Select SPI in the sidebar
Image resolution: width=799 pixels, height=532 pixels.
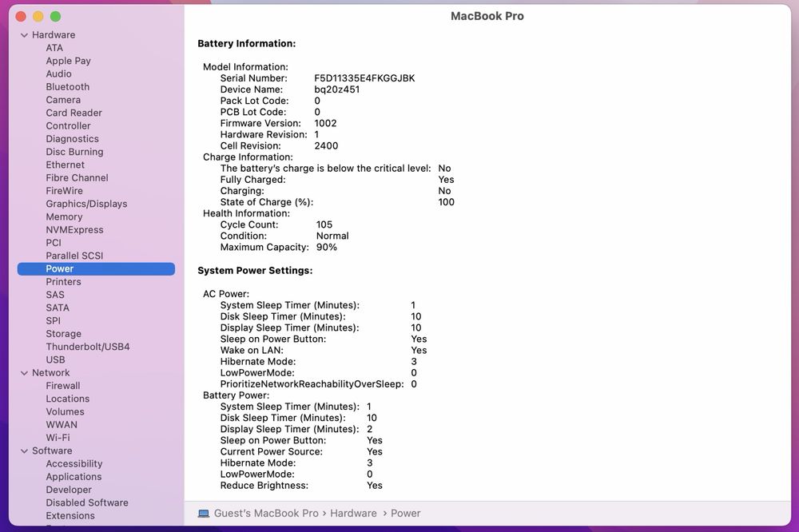(x=53, y=320)
